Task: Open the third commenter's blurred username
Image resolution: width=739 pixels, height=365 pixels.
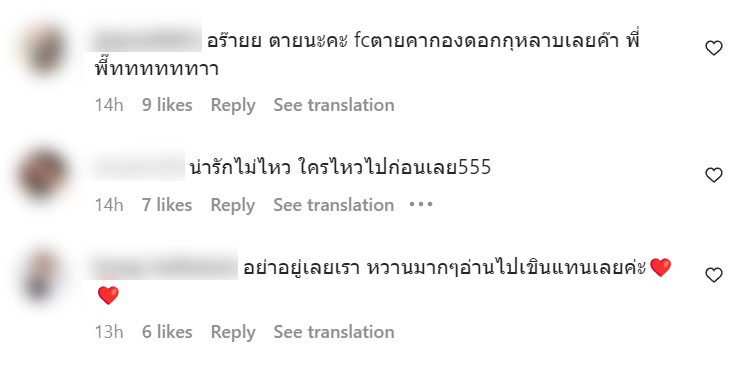Action: 162,265
